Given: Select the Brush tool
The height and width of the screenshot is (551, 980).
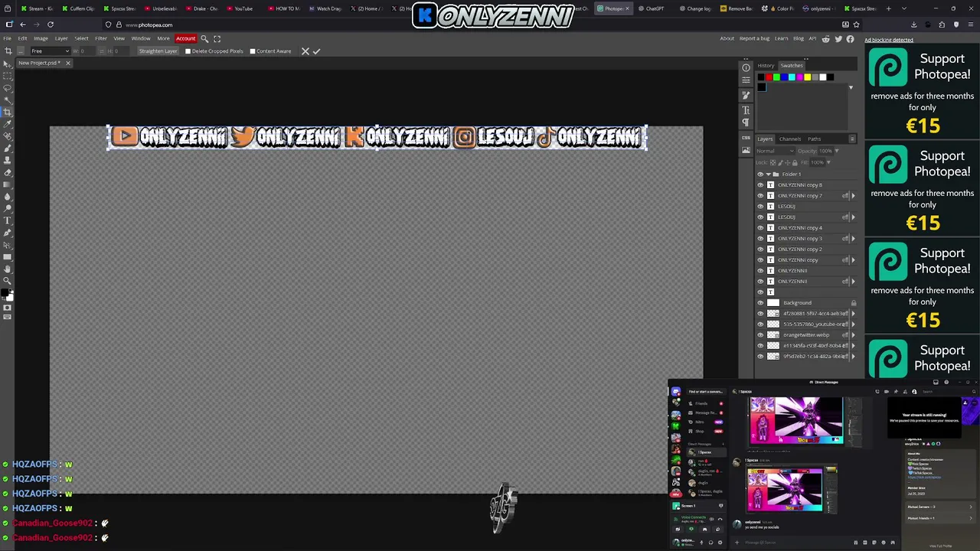Looking at the screenshot, I should click(x=8, y=148).
